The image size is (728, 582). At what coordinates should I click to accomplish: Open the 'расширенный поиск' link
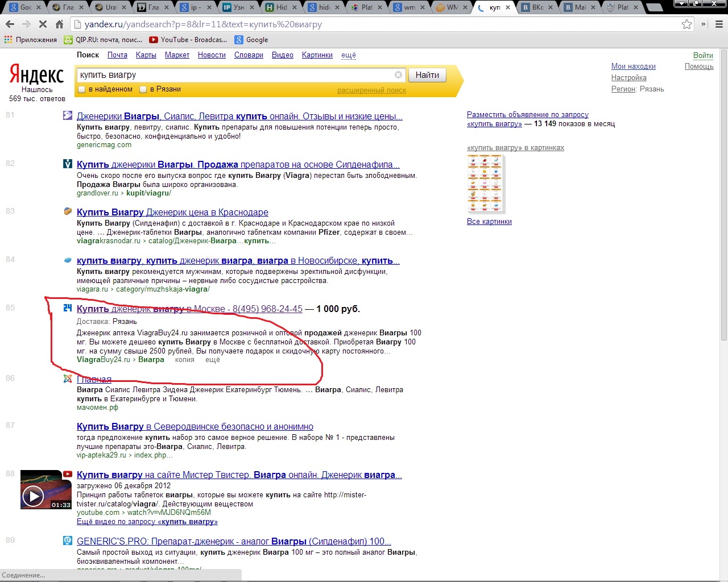(x=371, y=90)
